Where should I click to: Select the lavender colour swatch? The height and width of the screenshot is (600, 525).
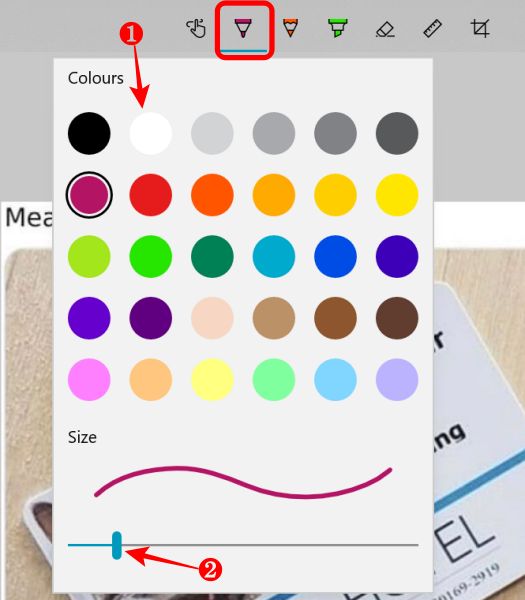[397, 380]
